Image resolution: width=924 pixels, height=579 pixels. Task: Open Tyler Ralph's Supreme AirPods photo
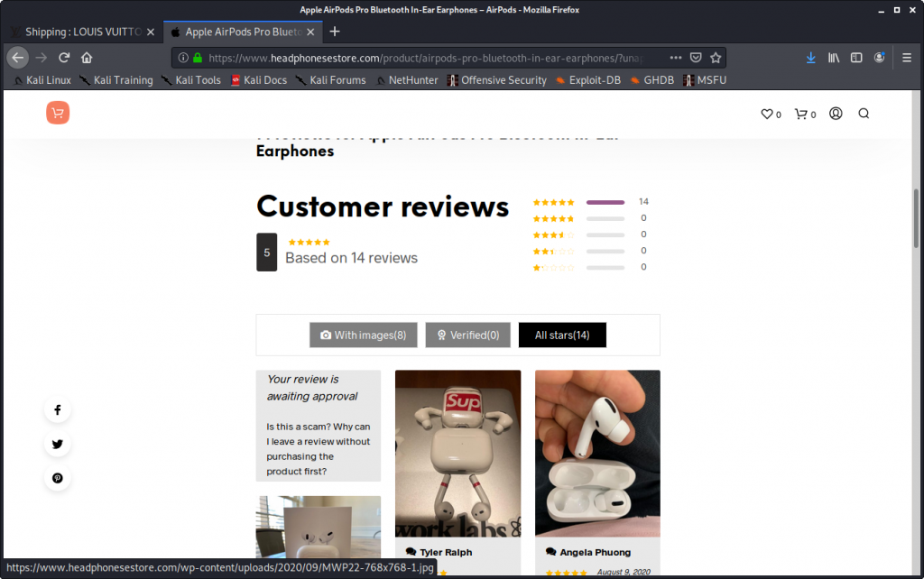point(457,454)
